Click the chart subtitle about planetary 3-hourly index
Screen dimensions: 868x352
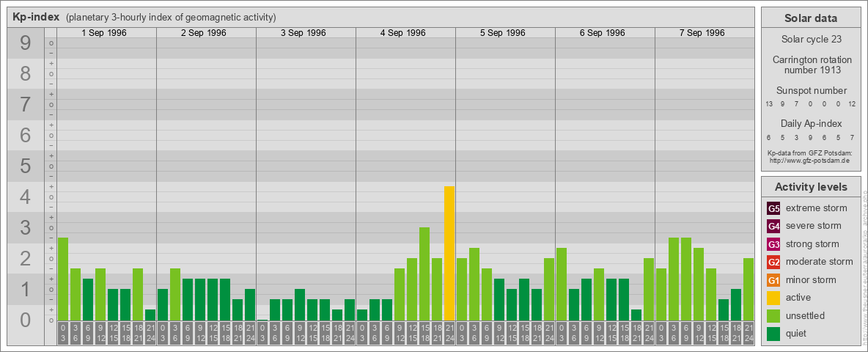pyautogui.click(x=171, y=18)
